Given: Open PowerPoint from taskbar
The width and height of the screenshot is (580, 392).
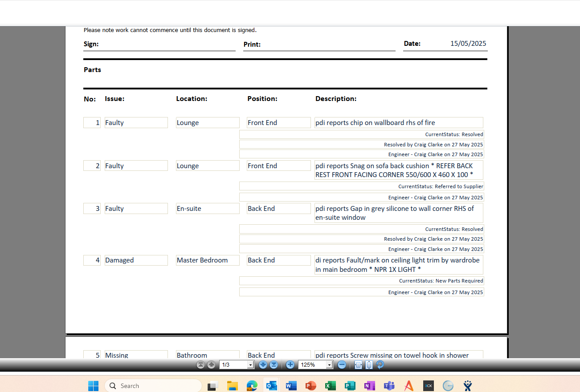Looking at the screenshot, I should tap(310, 386).
